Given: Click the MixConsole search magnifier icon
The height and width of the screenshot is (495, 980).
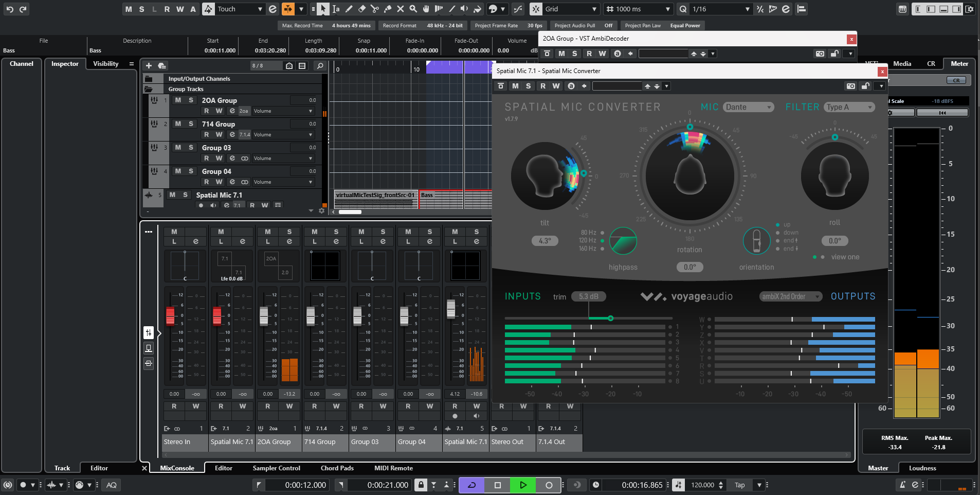Looking at the screenshot, I should [x=320, y=66].
